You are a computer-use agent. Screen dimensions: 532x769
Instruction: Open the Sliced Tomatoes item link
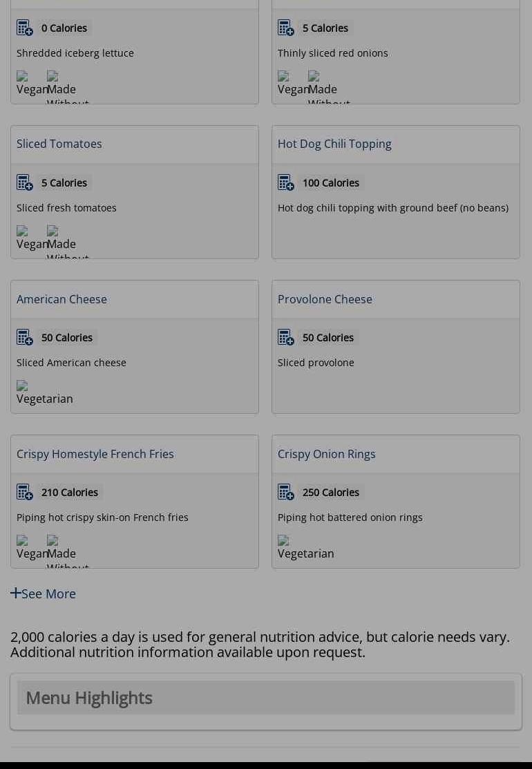pyautogui.click(x=59, y=144)
